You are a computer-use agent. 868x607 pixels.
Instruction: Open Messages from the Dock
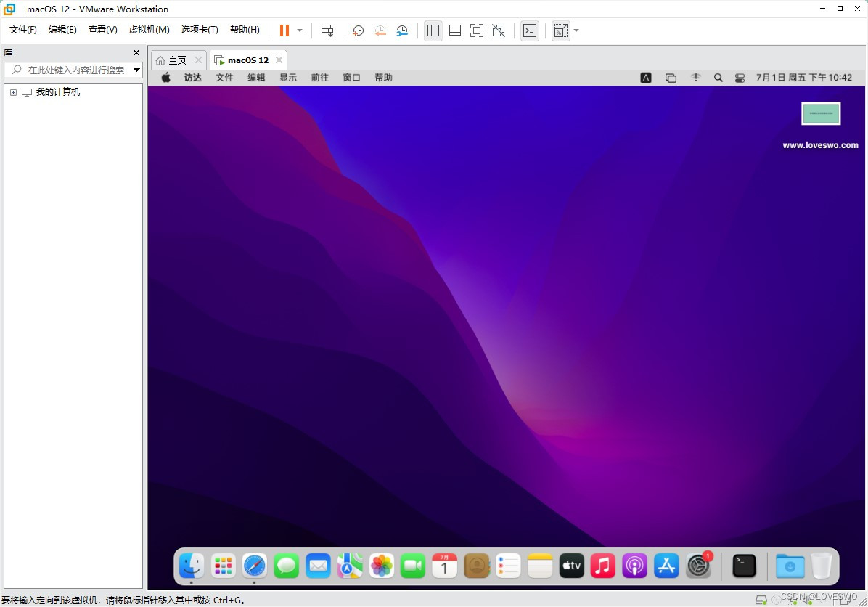tap(286, 566)
